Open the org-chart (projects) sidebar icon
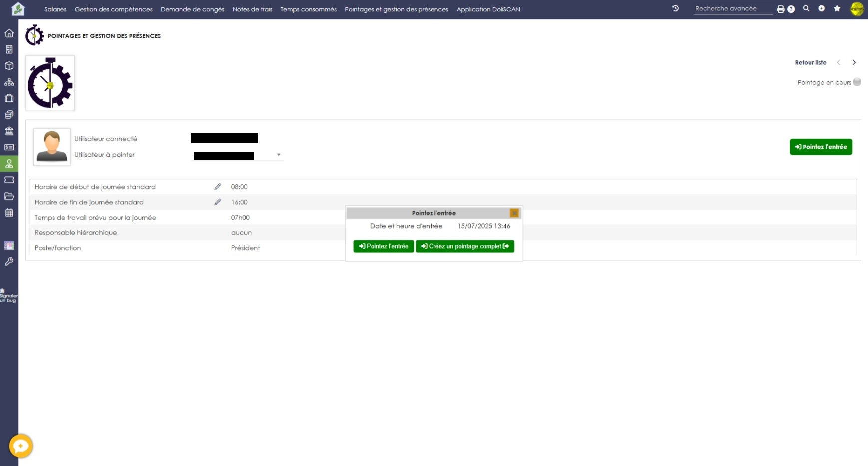This screenshot has width=868, height=466. (x=9, y=82)
